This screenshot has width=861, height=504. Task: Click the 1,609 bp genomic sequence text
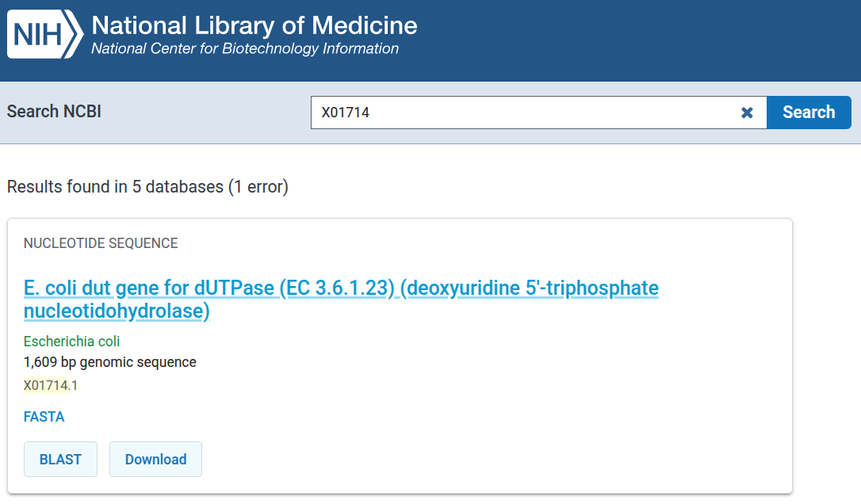110,362
